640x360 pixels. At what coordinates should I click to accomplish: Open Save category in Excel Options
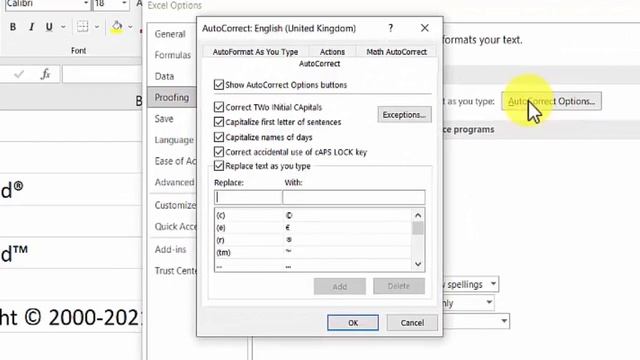point(164,119)
